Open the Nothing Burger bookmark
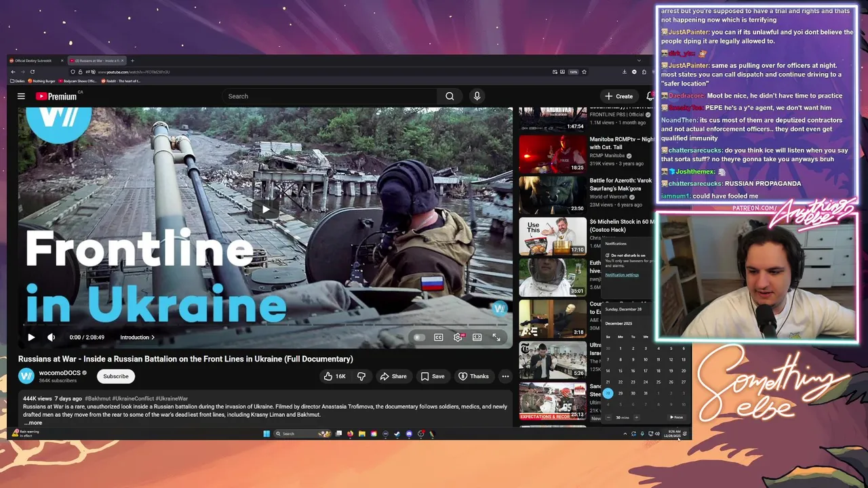868x488 pixels. click(42, 81)
